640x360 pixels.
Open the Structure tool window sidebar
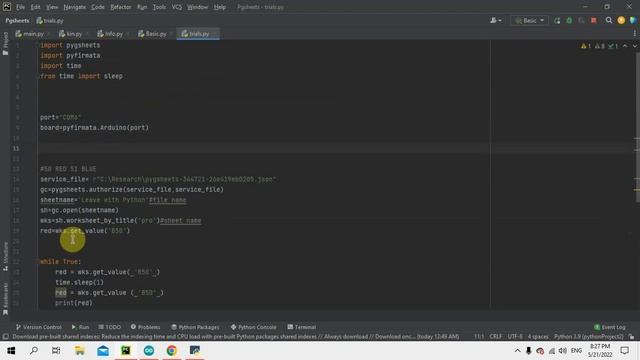(x=5, y=256)
